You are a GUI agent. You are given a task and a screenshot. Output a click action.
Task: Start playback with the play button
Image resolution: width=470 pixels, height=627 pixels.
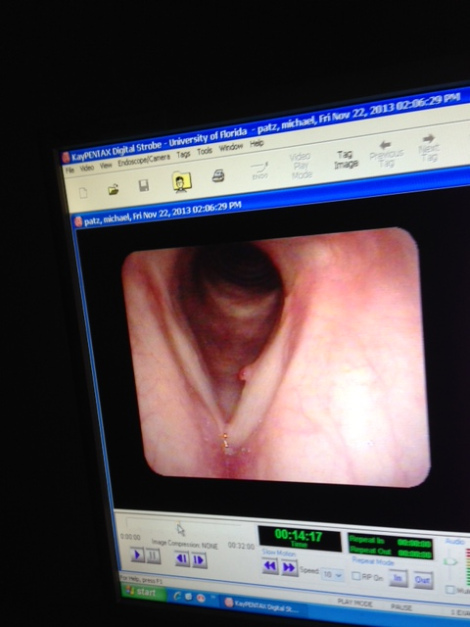tap(138, 555)
